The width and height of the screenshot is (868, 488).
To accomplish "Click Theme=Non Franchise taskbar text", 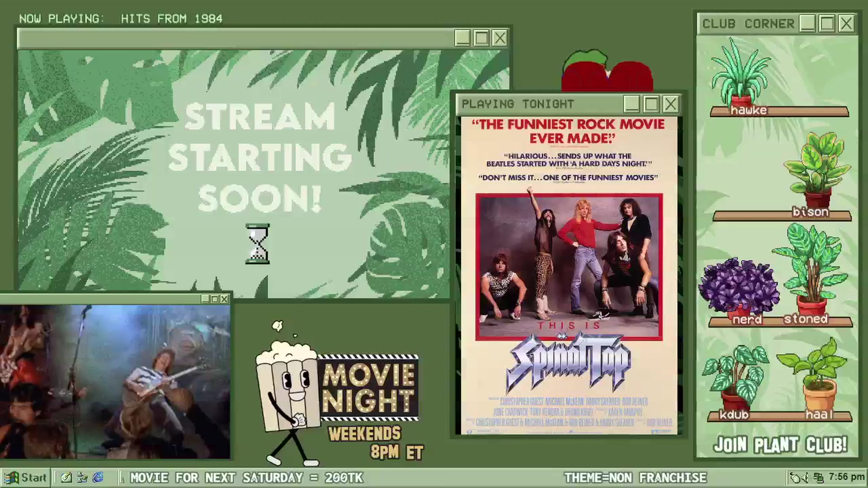I will (635, 478).
